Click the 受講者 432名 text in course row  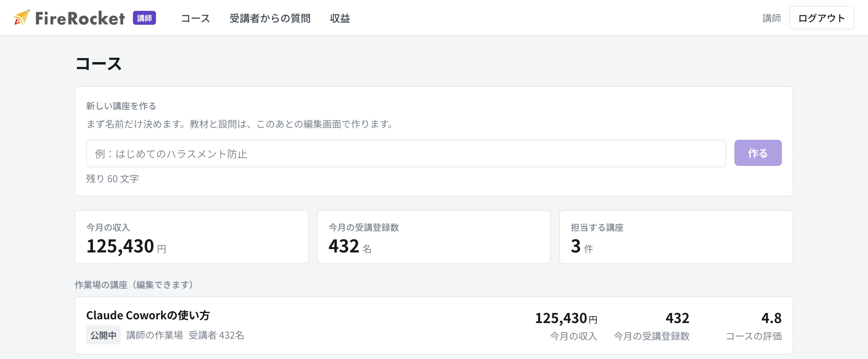click(x=216, y=335)
